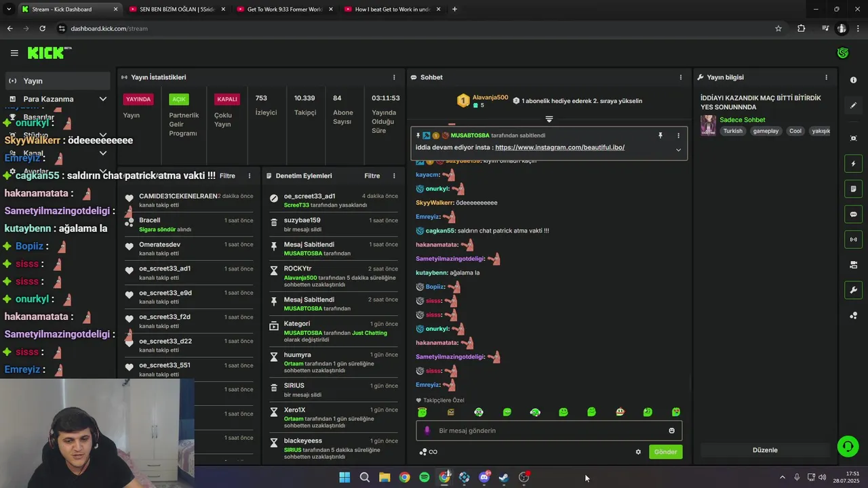Viewport: 868px width, 488px height.
Task: Select Para Kazanma in the left sidebar
Action: coord(57,99)
